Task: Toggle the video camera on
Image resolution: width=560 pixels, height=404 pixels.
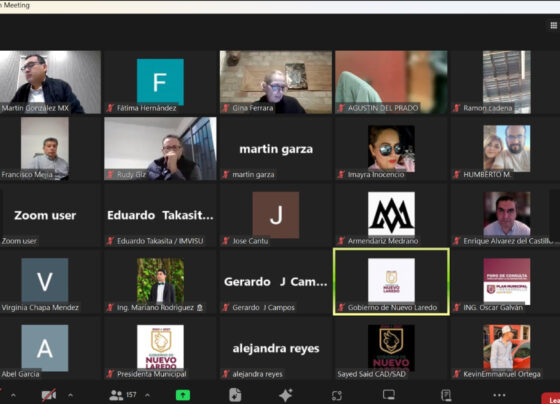Action: pos(49,395)
